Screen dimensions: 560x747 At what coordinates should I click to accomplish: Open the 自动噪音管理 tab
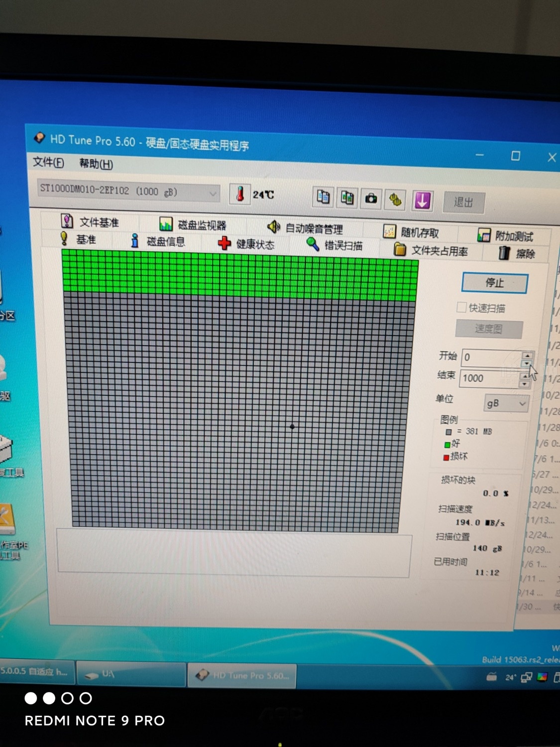coord(305,228)
